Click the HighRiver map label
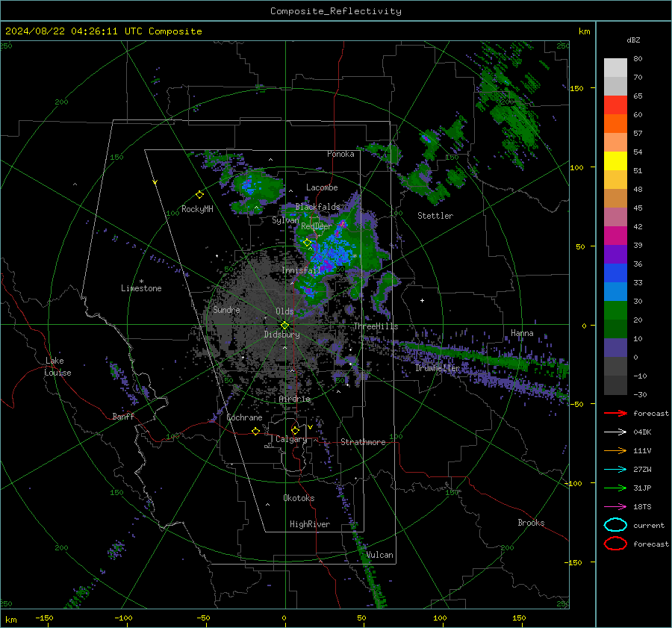 click(310, 524)
